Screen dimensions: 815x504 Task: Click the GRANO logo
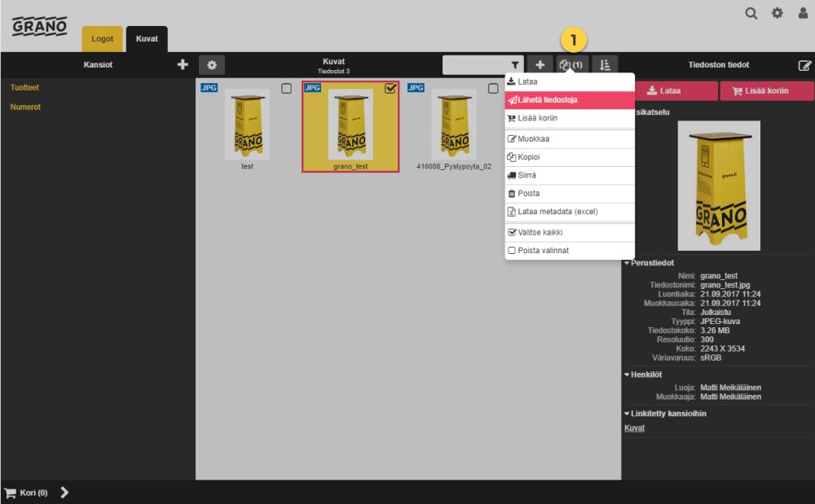(x=39, y=26)
